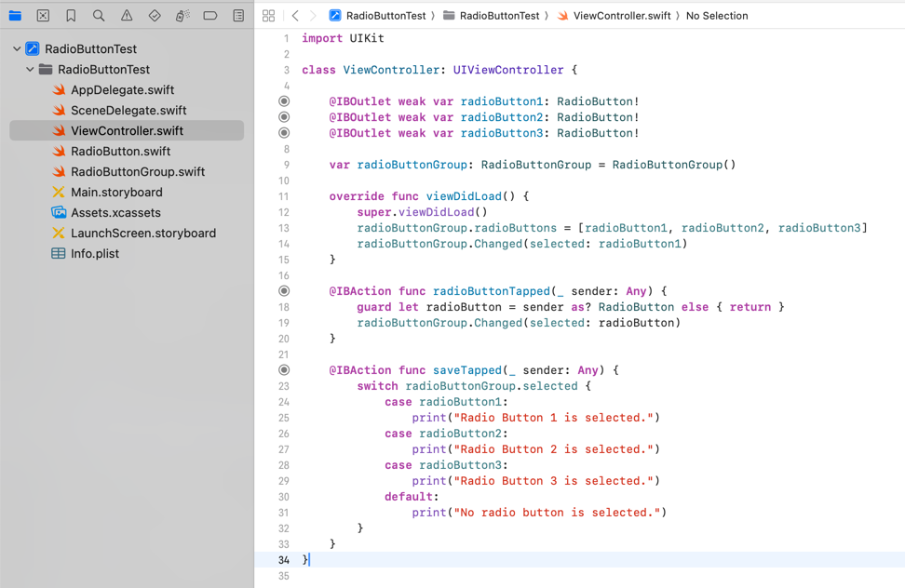Click the saveTapped action connection circle
The image size is (905, 588).
284,370
